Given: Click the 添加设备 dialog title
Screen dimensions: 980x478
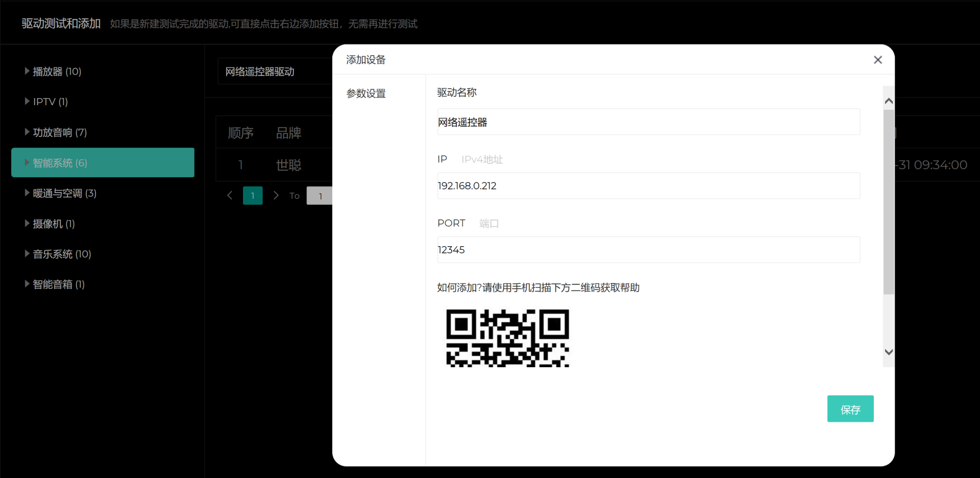Looking at the screenshot, I should tap(366, 60).
